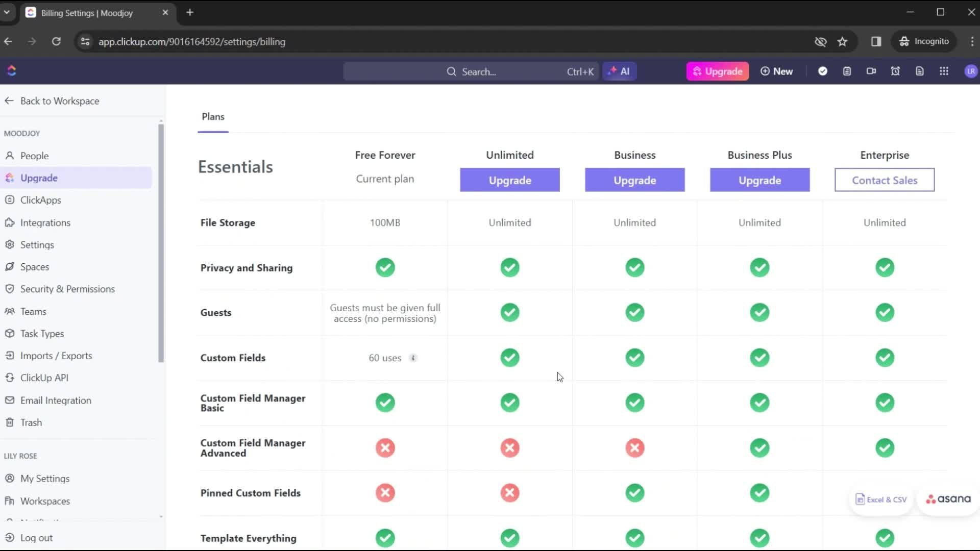Bookmark this page with star icon
The height and width of the screenshot is (551, 980).
(x=842, y=41)
